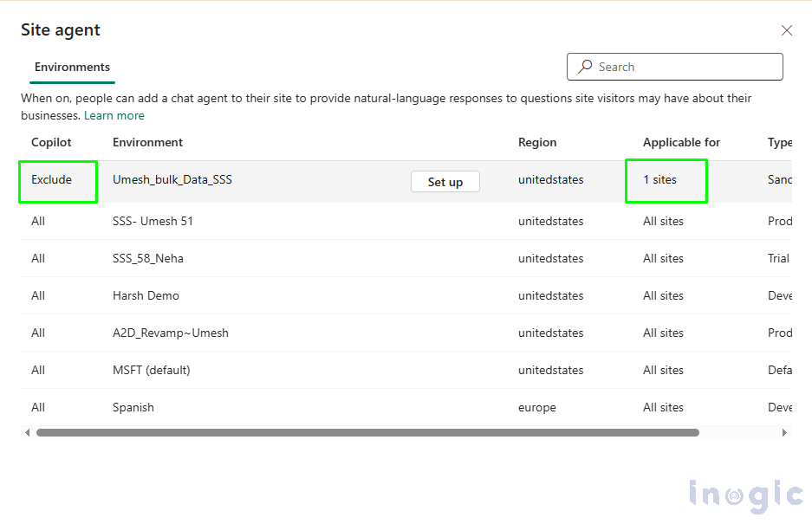Click the search magnifier icon
This screenshot has height=524, width=812.
pyautogui.click(x=585, y=67)
